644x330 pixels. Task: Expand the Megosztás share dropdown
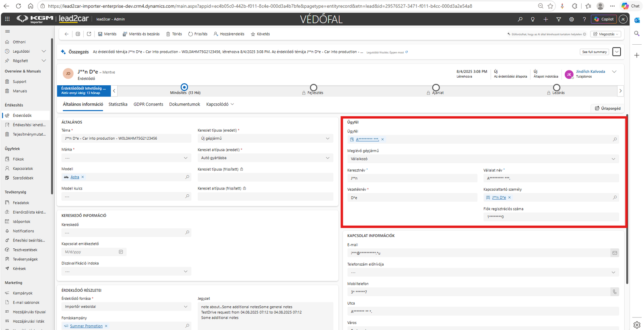606,34
